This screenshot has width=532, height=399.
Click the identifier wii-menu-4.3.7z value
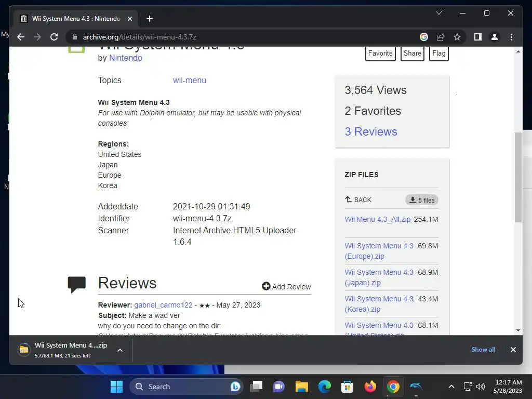[x=202, y=219]
